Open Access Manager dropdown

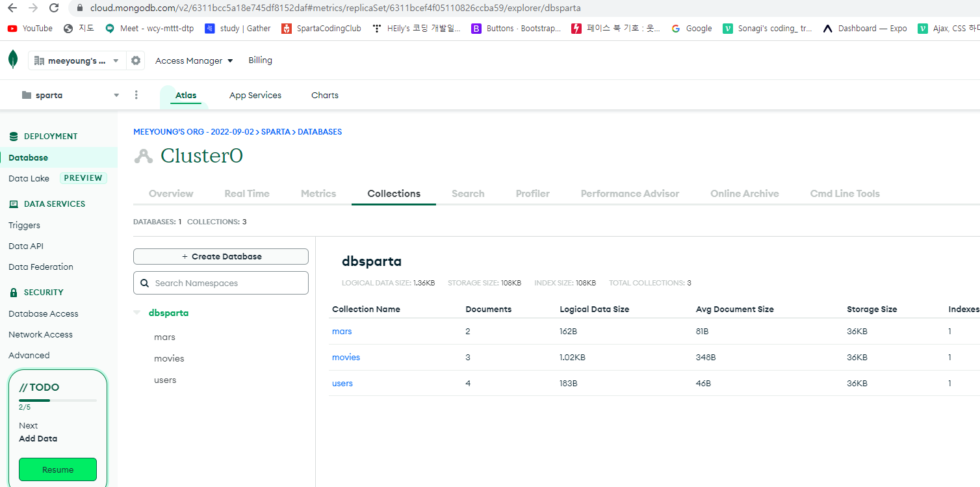(194, 60)
